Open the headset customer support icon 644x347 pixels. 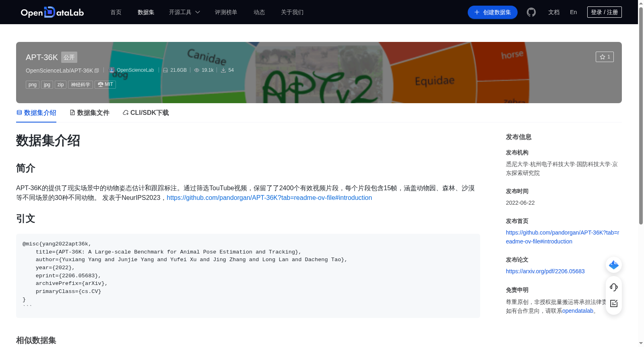(614, 287)
